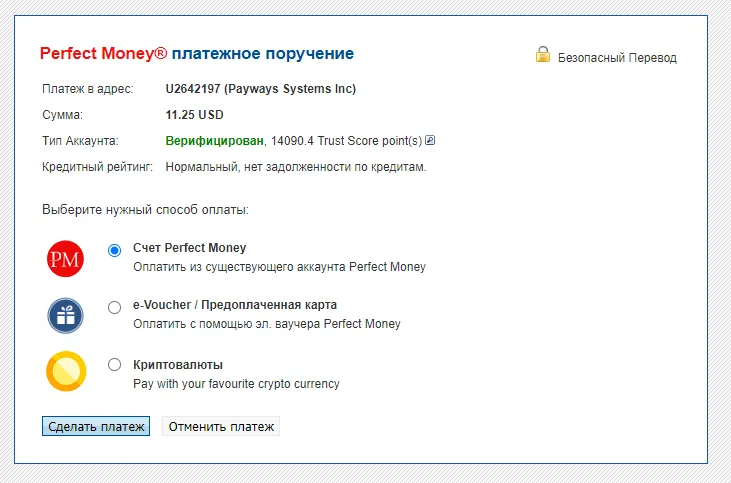Click "Pay with your favourite crypto currency" description
The image size is (731, 483).
236,383
